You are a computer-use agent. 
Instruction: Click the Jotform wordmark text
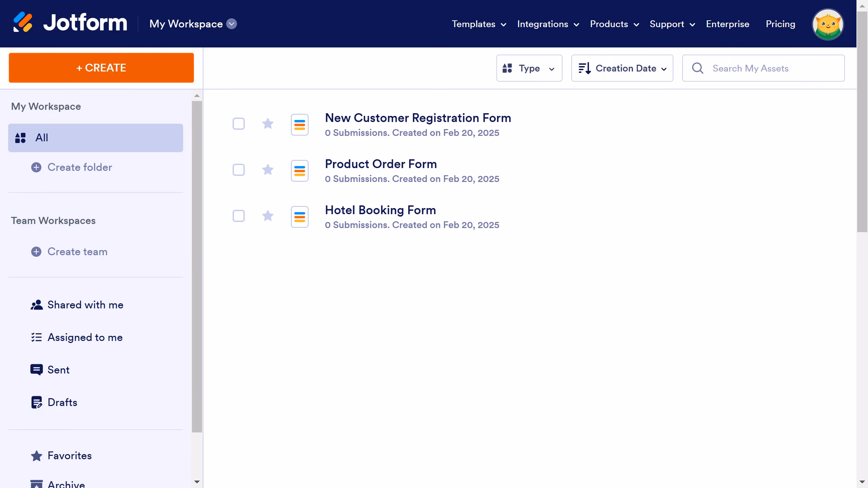tap(85, 22)
